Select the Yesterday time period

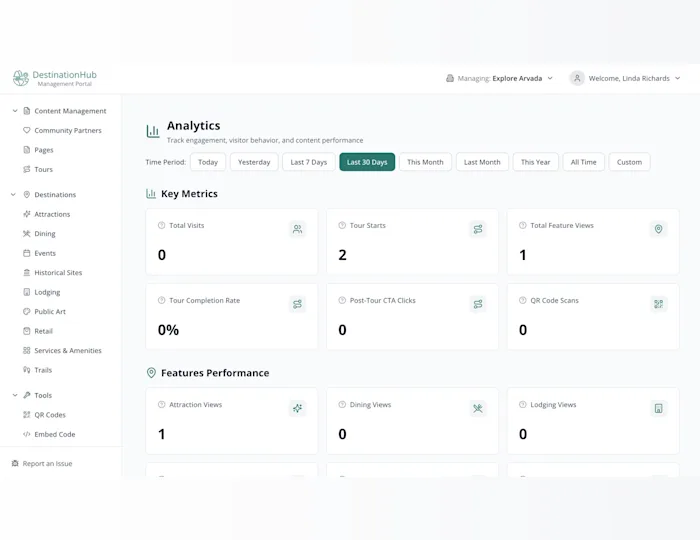[254, 162]
